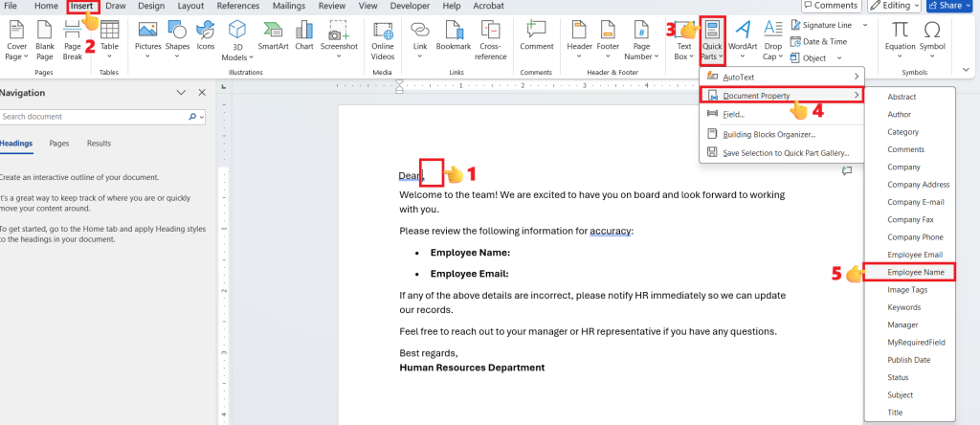This screenshot has height=425, width=980.
Task: Click the Search document field
Action: pyautogui.click(x=94, y=117)
